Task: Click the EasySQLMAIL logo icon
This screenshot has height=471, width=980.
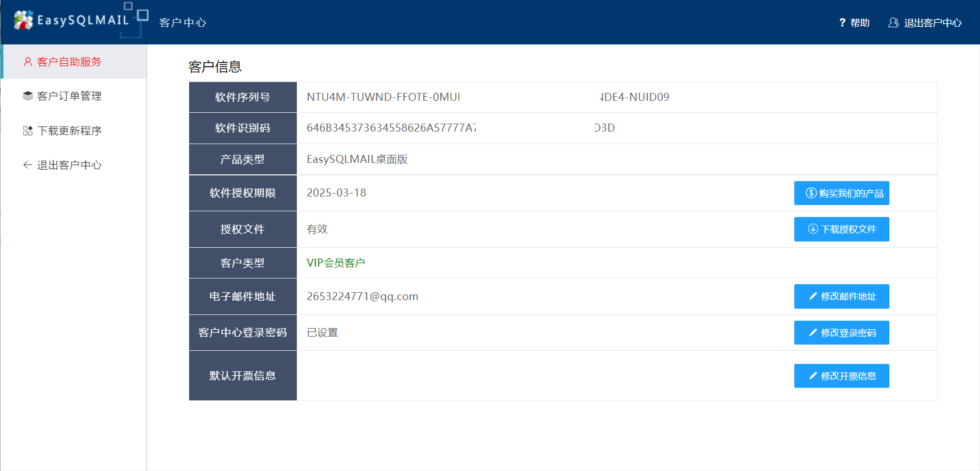Action: [23, 20]
